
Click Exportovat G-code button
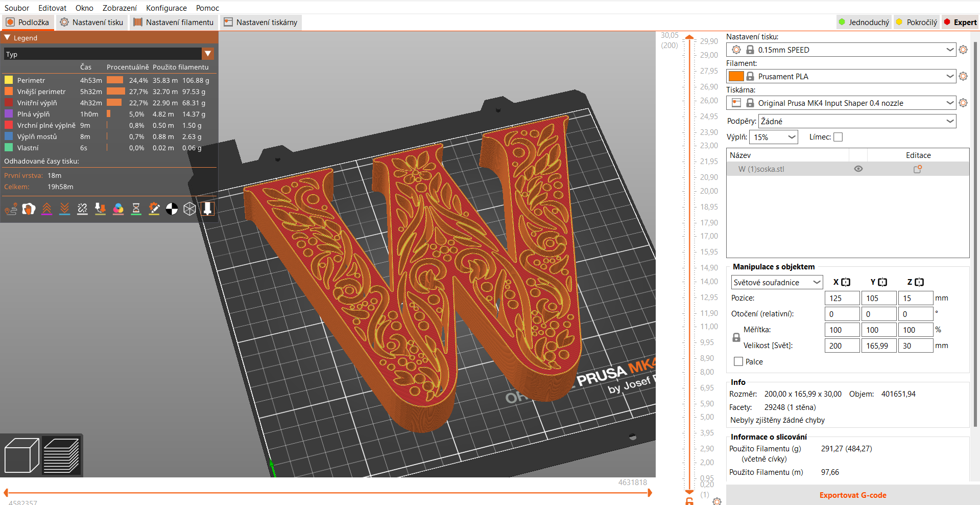pyautogui.click(x=853, y=495)
